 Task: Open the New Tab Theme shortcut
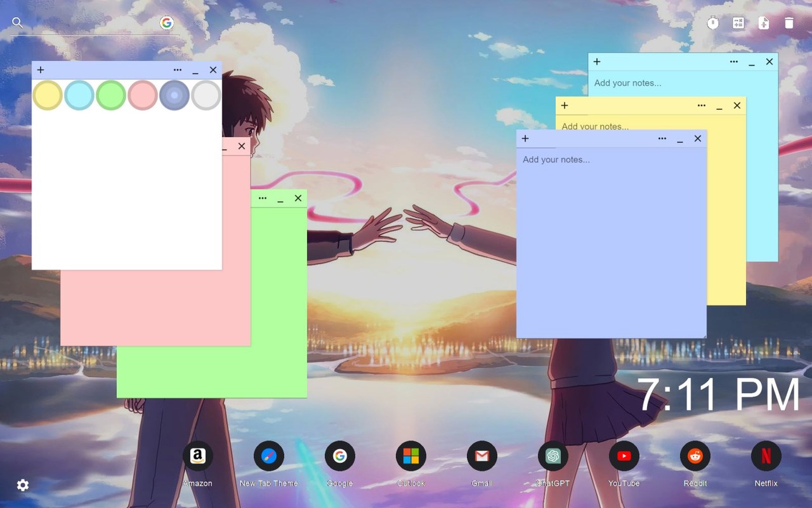click(x=269, y=456)
